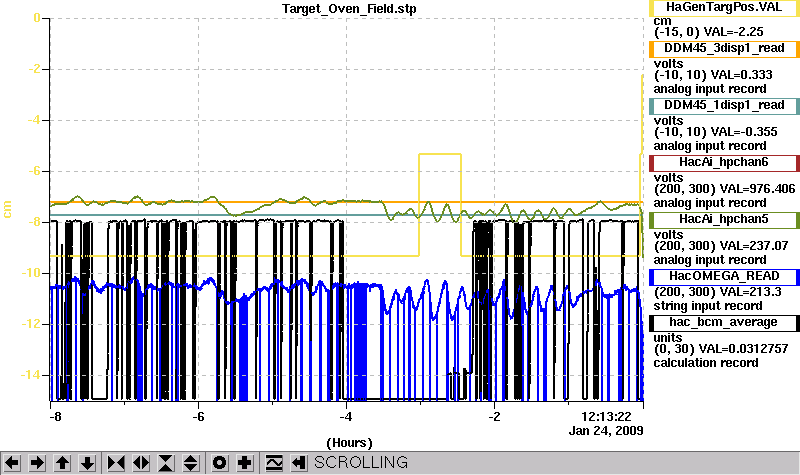Screen dimensions: 800x475
Task: Click the (Hours) x-axis label
Action: pos(349,443)
